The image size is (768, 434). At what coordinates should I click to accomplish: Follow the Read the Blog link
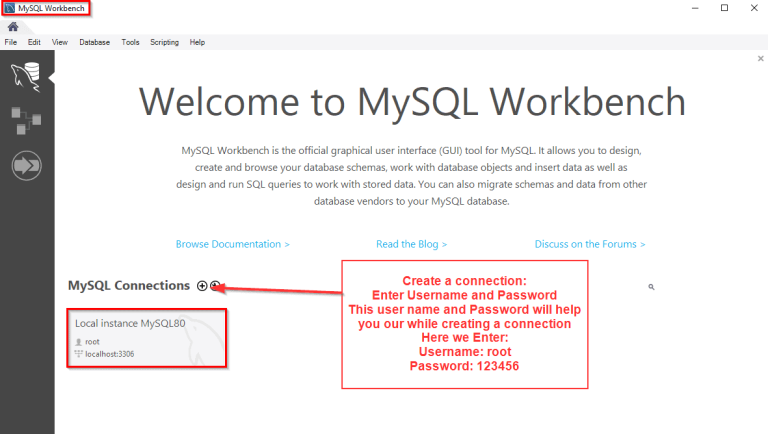(x=411, y=244)
